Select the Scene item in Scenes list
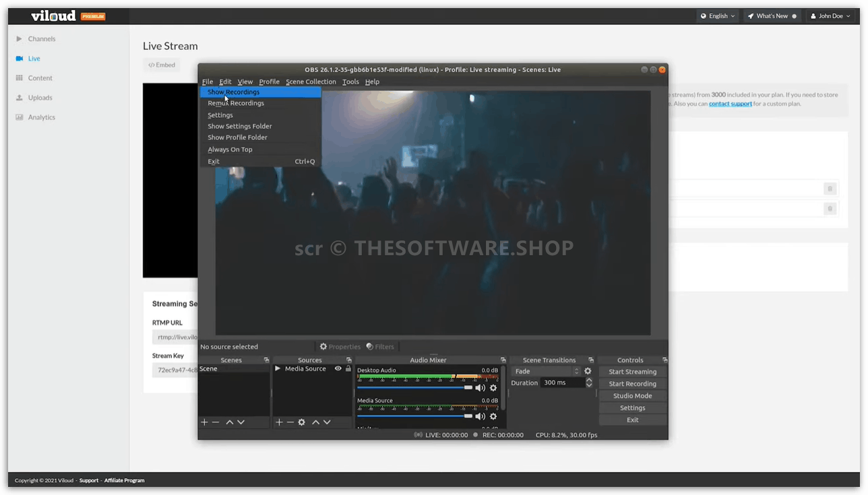 click(234, 369)
